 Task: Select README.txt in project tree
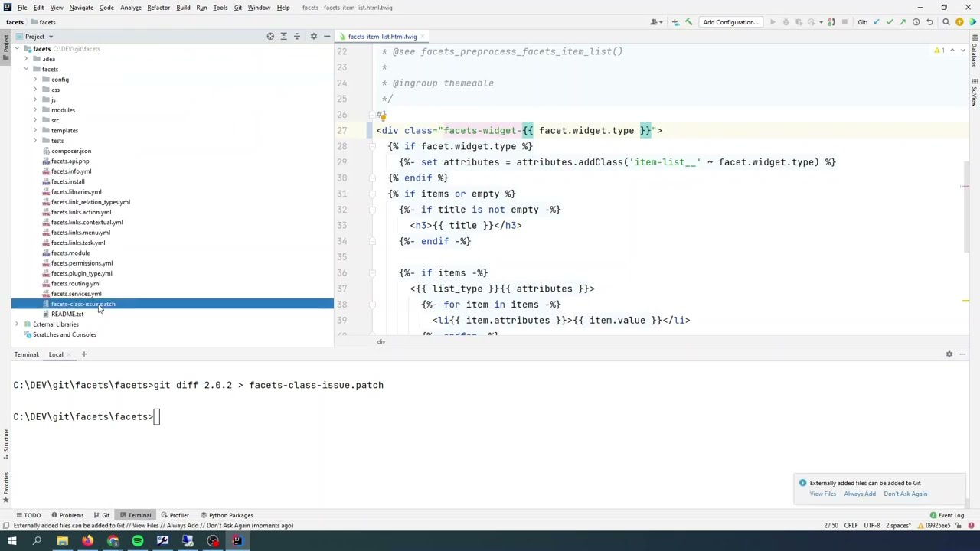click(67, 315)
